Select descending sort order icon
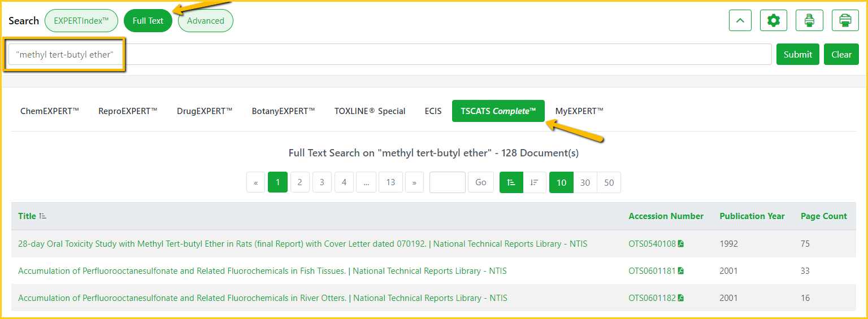The height and width of the screenshot is (319, 868). [535, 182]
